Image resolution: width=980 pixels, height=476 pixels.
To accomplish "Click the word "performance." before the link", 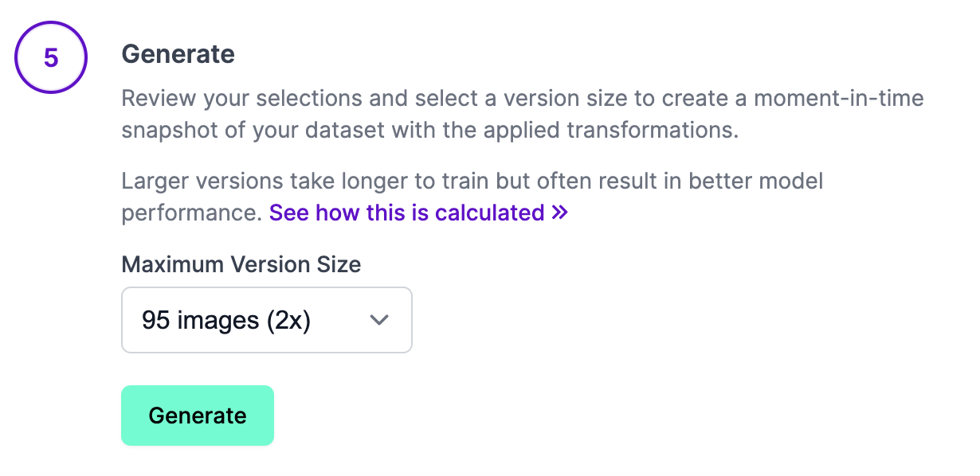I will pyautogui.click(x=191, y=213).
